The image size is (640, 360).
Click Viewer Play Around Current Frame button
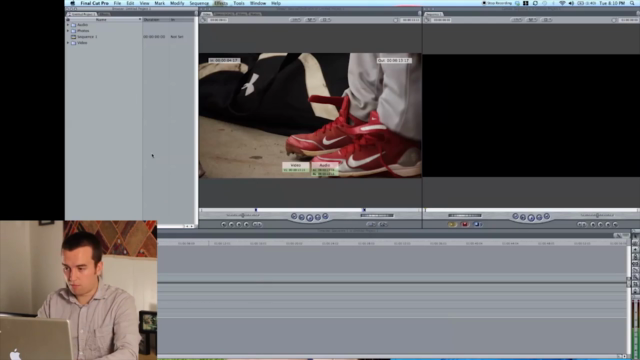318,217
